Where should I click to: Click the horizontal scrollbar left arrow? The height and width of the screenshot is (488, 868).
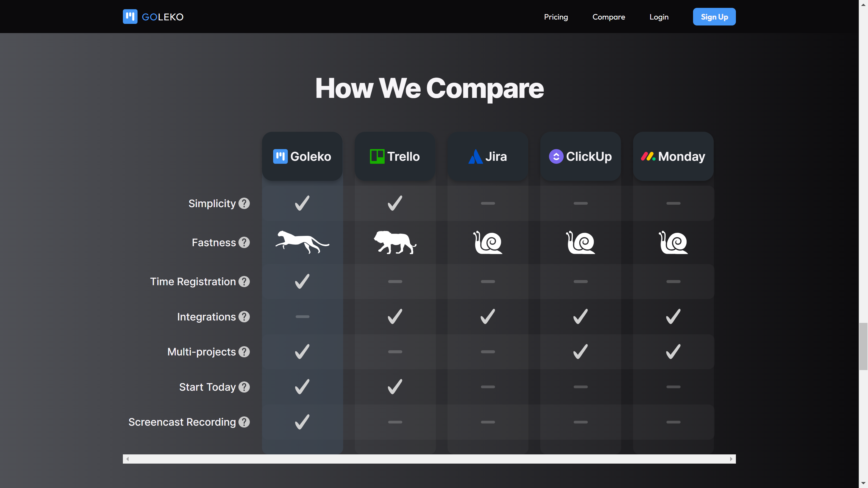(x=127, y=459)
